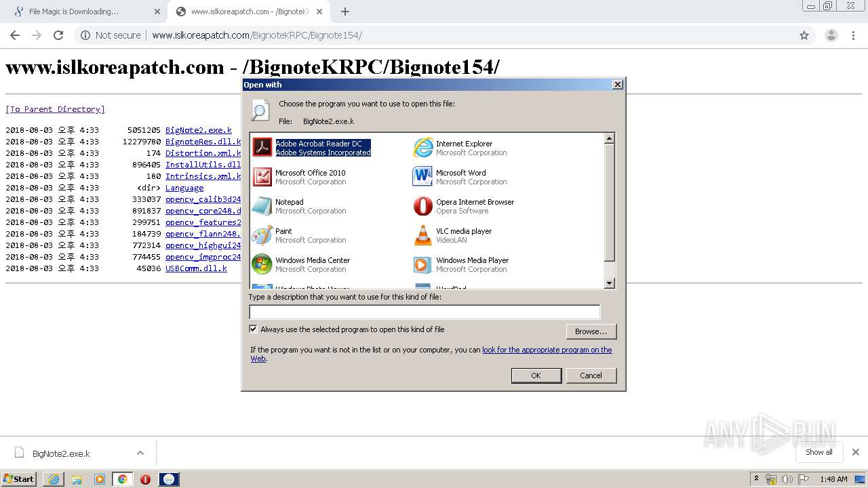
Task: Pick Microsoft Word in the list
Action: tap(460, 177)
